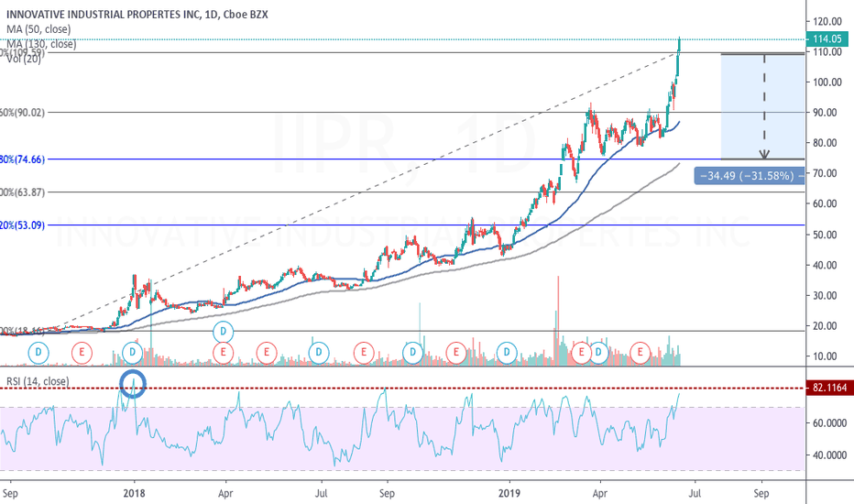This screenshot has height=504, width=854.
Task: Click the E marker between Sep 2018 and 2019
Action: [x=456, y=353]
